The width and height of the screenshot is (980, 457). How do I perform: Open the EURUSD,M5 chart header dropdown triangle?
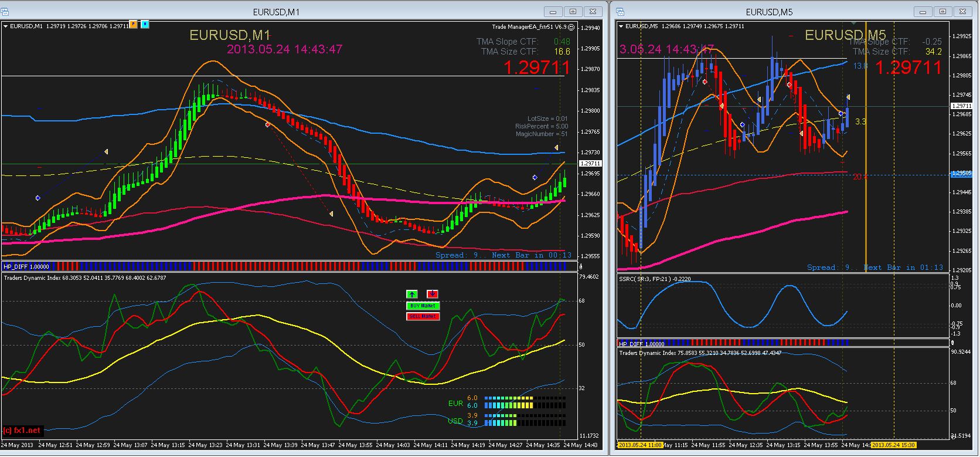pos(621,26)
